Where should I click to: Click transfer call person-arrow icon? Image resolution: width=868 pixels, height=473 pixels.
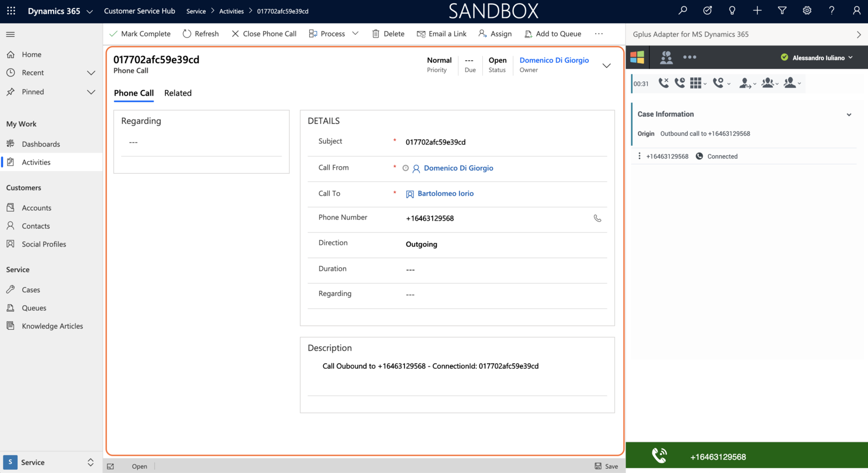point(745,83)
